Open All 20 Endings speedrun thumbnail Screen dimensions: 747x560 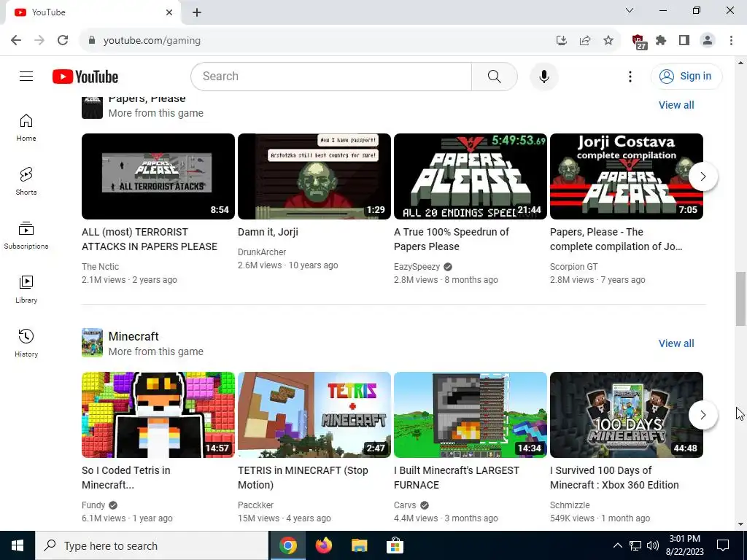tap(471, 176)
